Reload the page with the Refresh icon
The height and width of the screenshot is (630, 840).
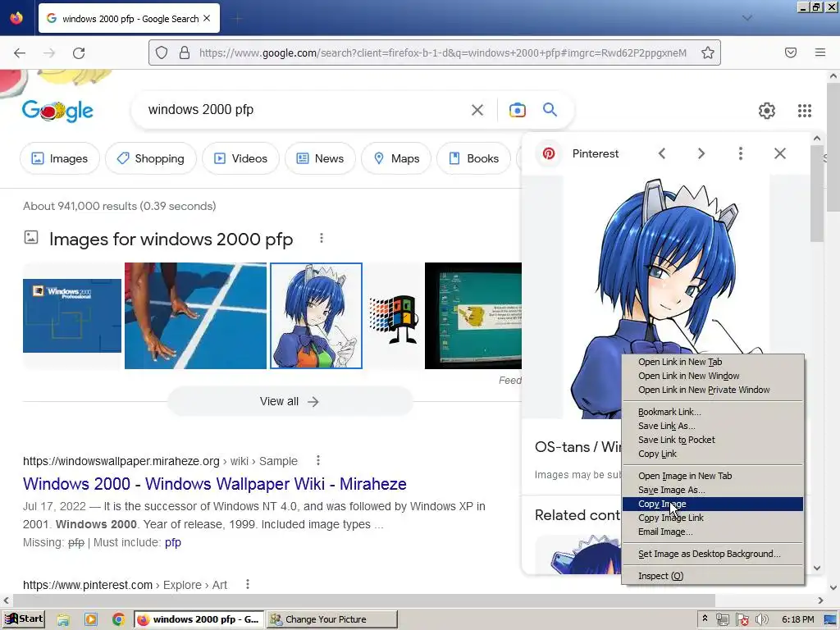point(79,52)
